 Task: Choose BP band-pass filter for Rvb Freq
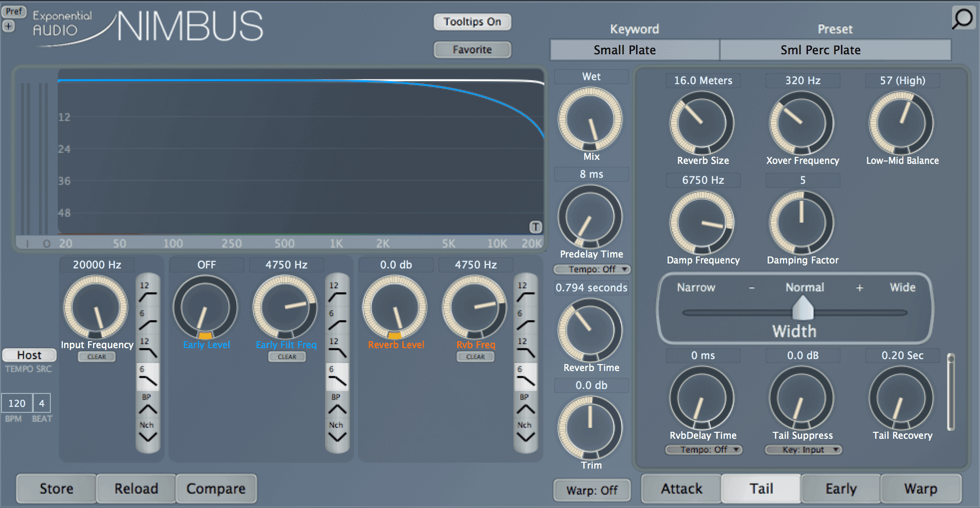526,404
